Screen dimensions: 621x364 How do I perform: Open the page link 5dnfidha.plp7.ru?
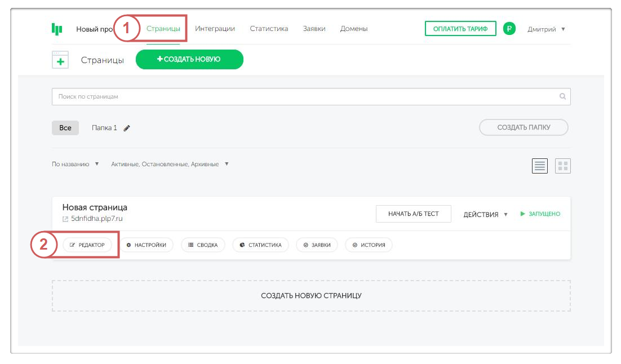(x=96, y=219)
